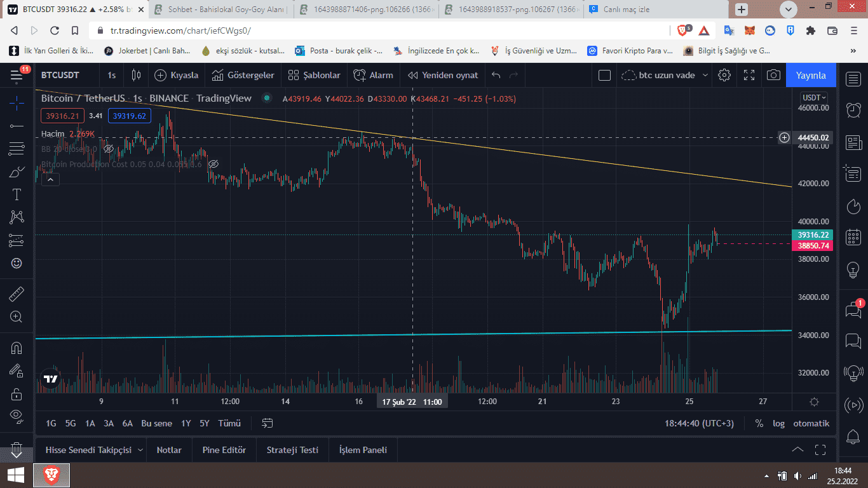Open the hotlists panel in right sidebar

(x=853, y=207)
